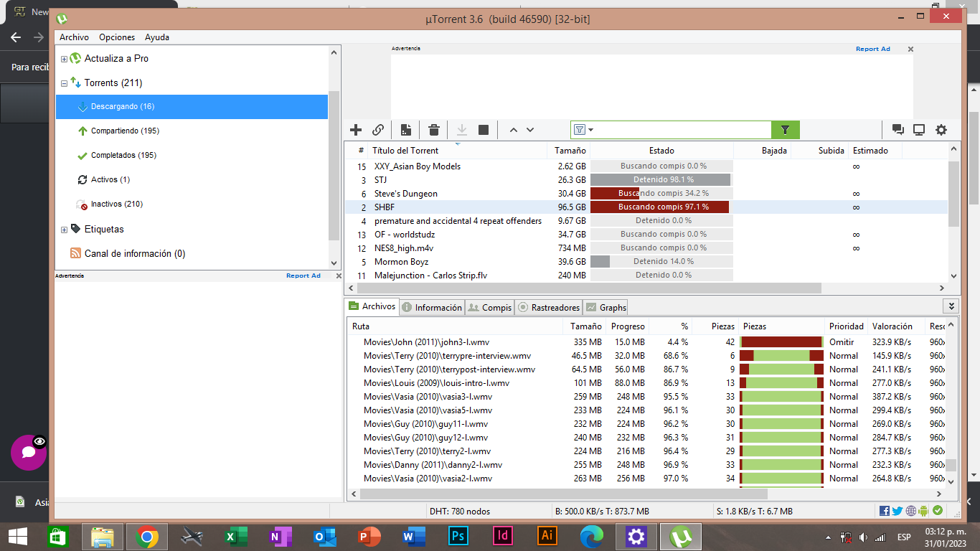
Task: Click the trash icon to remove torrent
Action: pos(434,130)
